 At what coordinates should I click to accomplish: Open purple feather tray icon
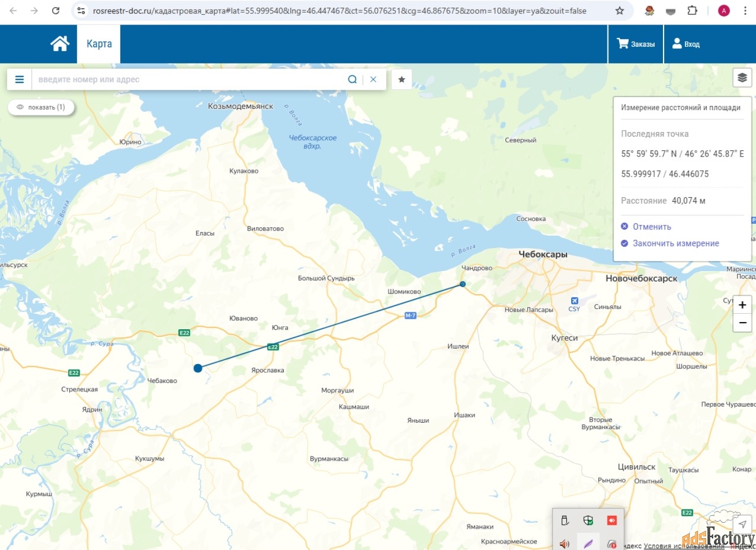coord(588,543)
